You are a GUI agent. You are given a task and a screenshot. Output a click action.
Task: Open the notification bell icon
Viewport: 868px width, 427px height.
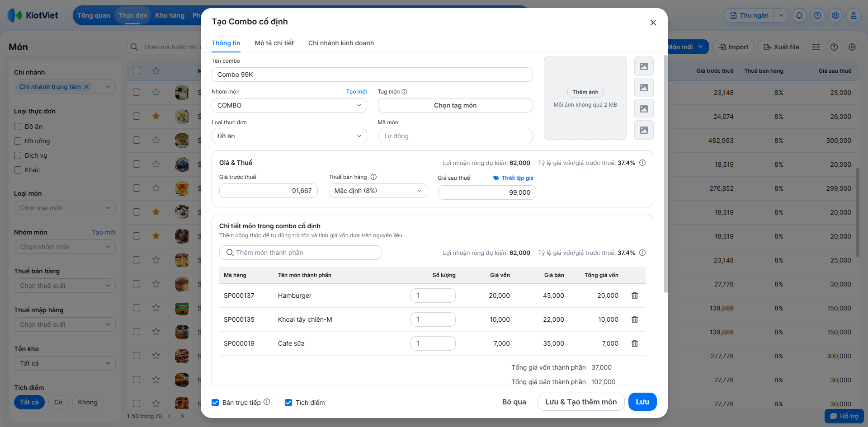point(799,15)
